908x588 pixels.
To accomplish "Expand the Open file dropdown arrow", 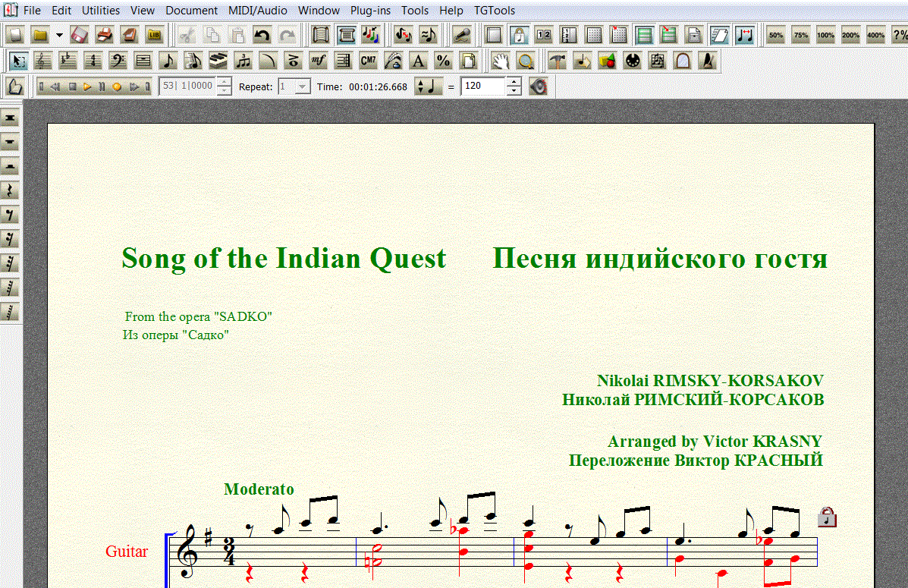I will click(x=59, y=36).
